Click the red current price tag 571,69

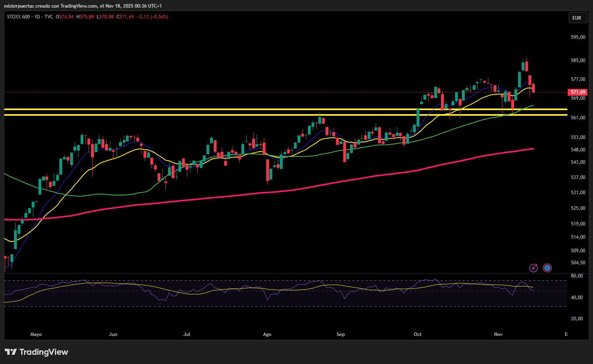[x=578, y=92]
